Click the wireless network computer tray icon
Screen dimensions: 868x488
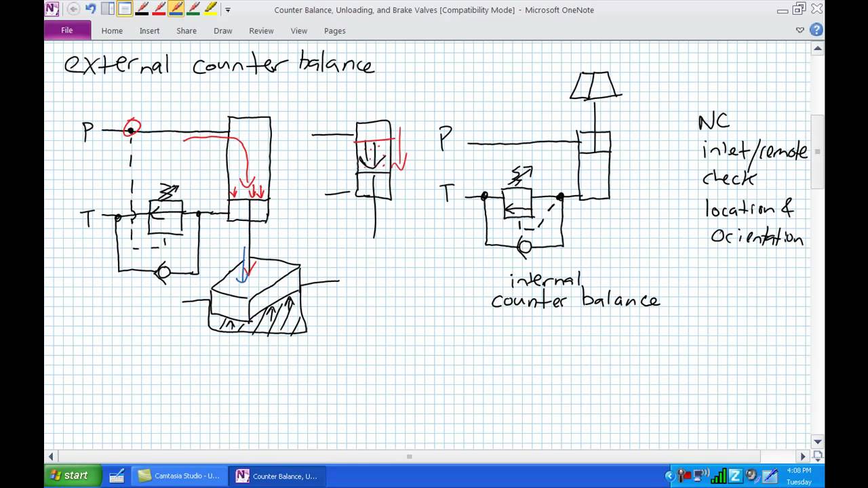[701, 476]
